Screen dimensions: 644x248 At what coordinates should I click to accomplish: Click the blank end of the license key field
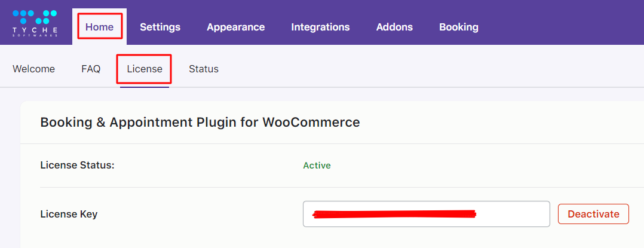[x=514, y=214]
